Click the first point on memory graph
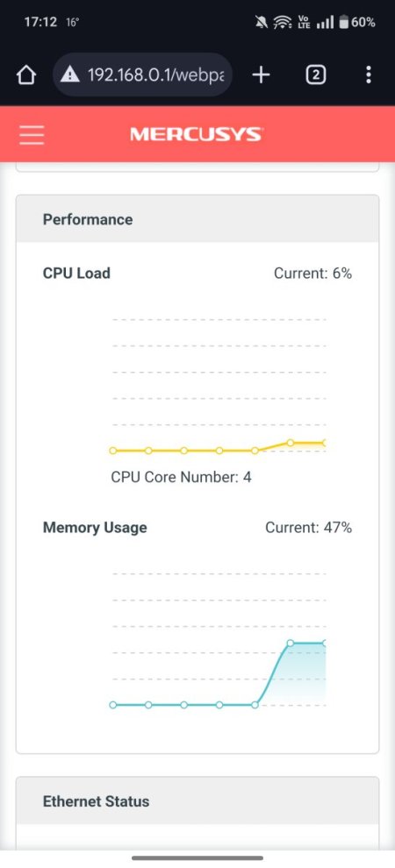This screenshot has width=395, height=868. [x=113, y=705]
